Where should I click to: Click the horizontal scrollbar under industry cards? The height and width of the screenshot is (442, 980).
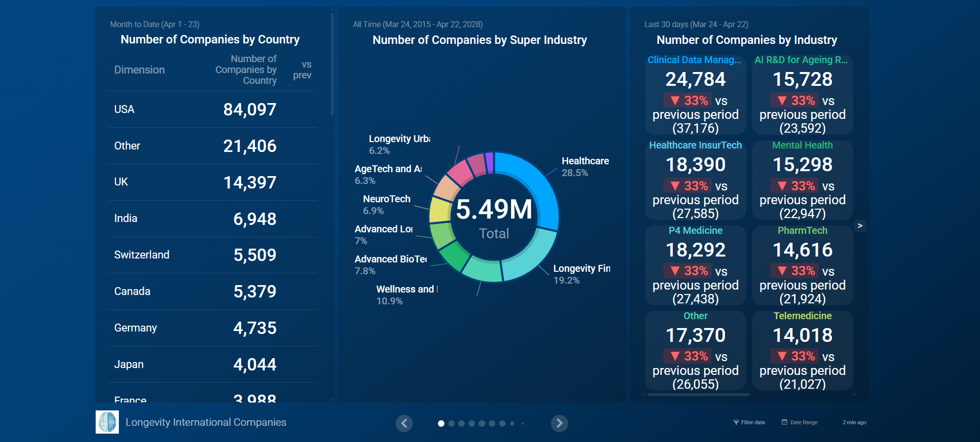coord(698,395)
